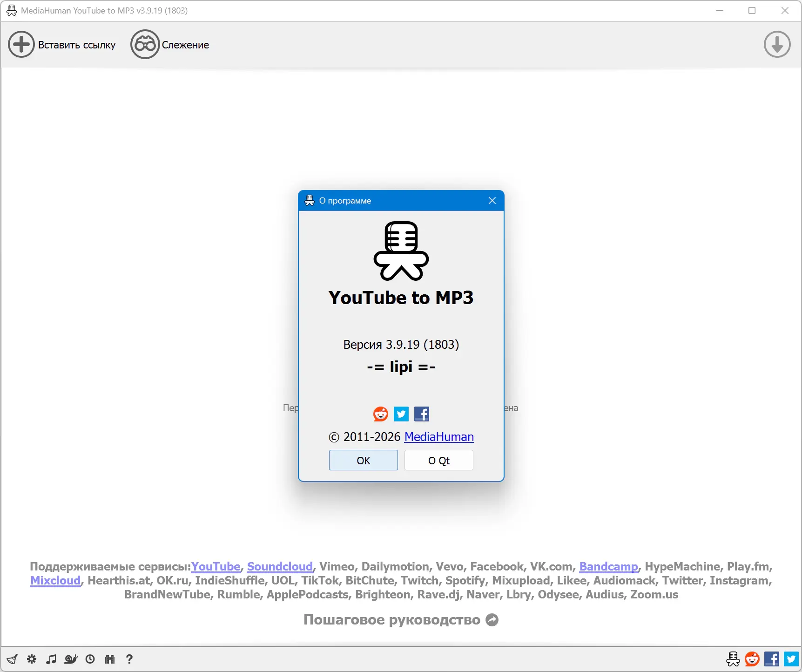
Task: Click the Instagram service name
Action: tap(739, 581)
